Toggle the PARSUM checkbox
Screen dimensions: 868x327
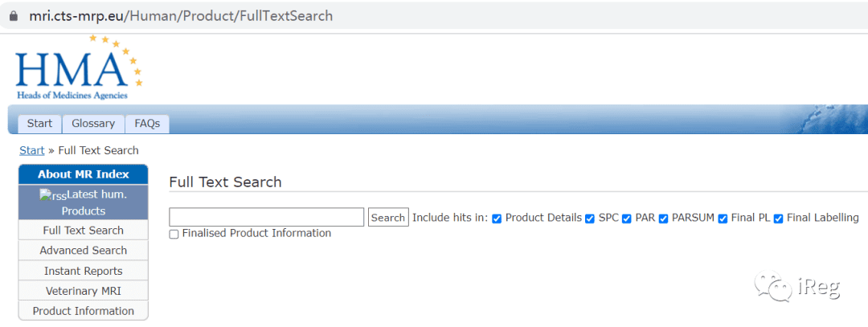pyautogui.click(x=663, y=219)
